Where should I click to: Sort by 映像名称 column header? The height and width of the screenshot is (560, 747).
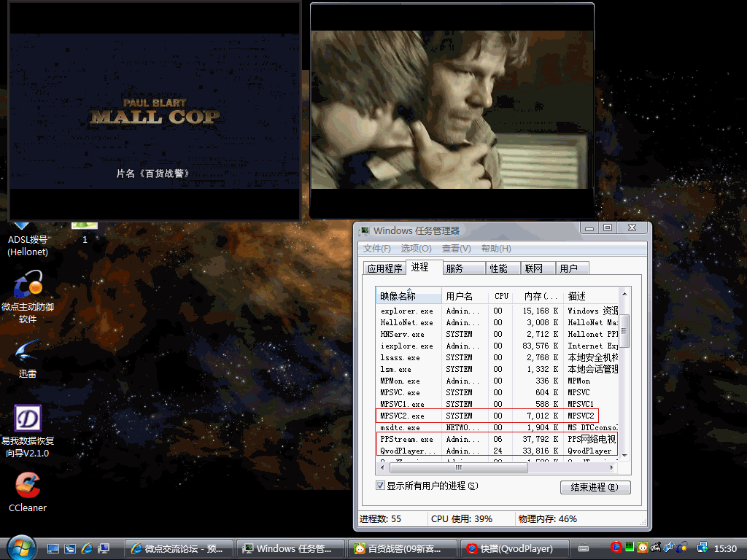[x=409, y=296]
